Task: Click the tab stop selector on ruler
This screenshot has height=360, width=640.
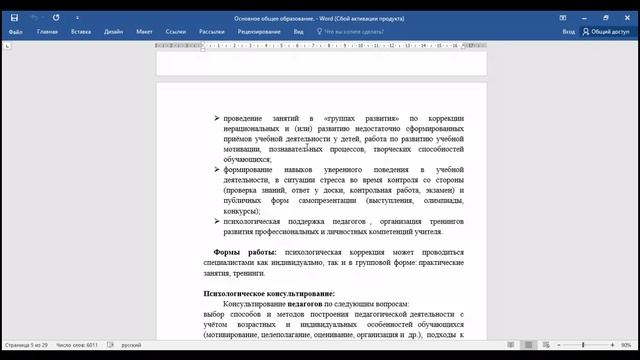Action: pos(7,46)
